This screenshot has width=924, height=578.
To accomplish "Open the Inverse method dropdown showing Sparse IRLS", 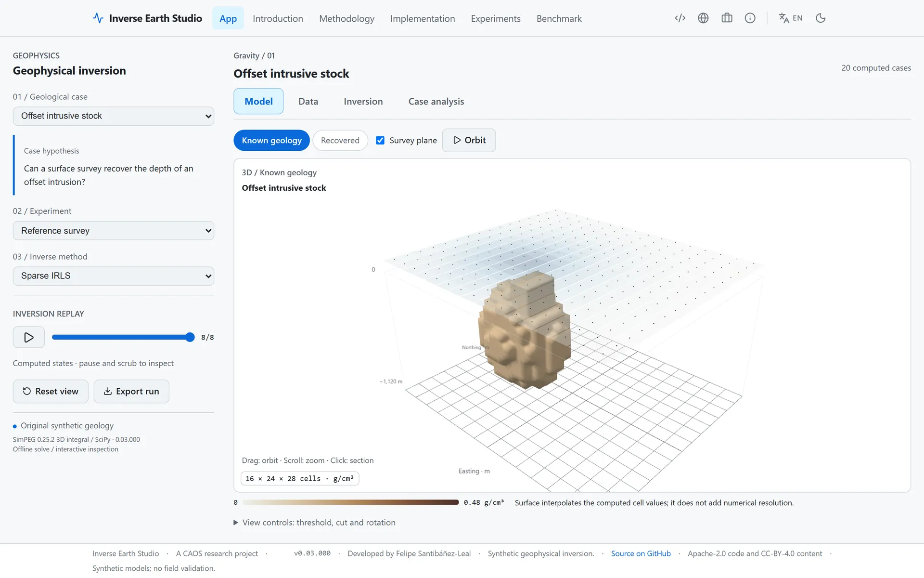I will point(114,276).
